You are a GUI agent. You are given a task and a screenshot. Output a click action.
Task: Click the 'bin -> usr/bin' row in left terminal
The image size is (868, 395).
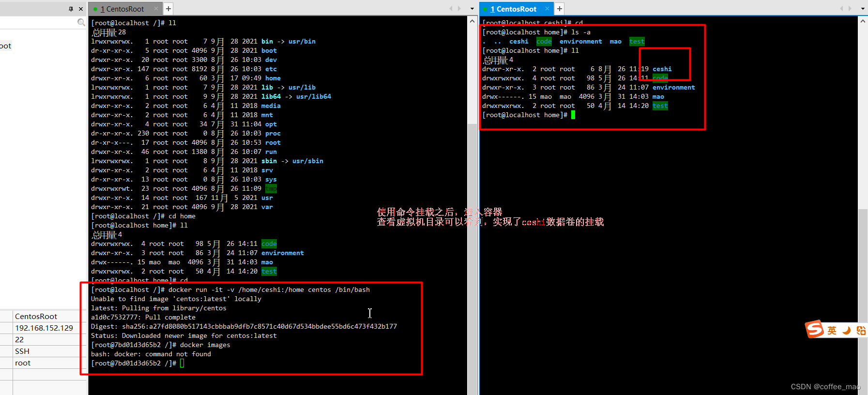(203, 41)
